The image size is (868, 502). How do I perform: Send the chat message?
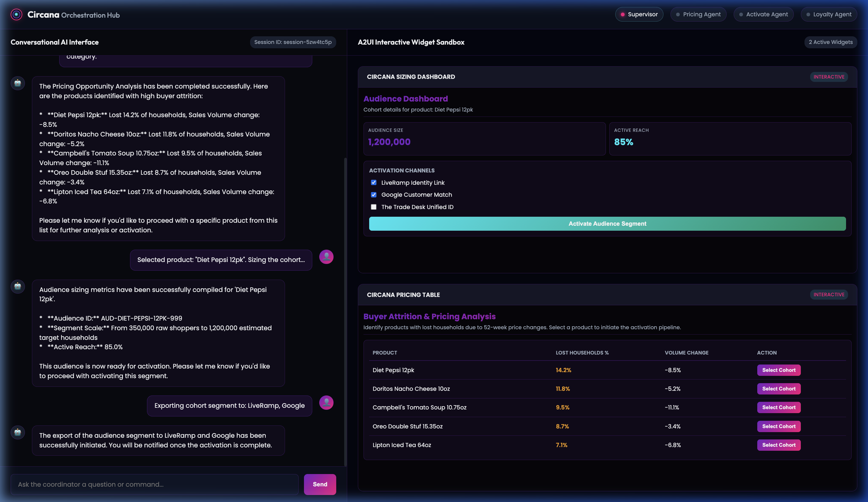[x=320, y=484]
